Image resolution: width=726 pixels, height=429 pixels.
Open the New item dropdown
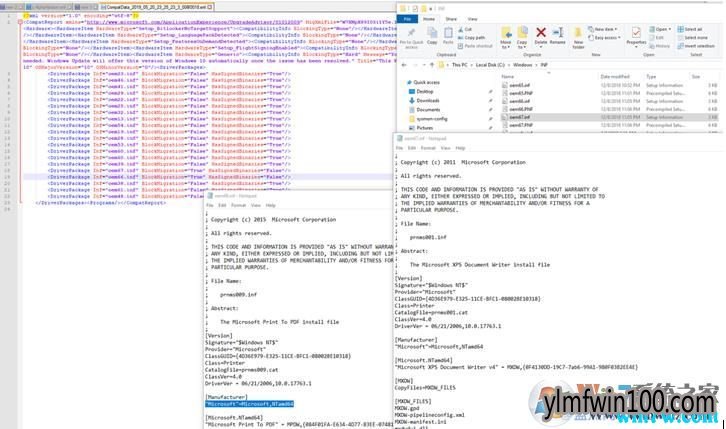tap(602, 29)
